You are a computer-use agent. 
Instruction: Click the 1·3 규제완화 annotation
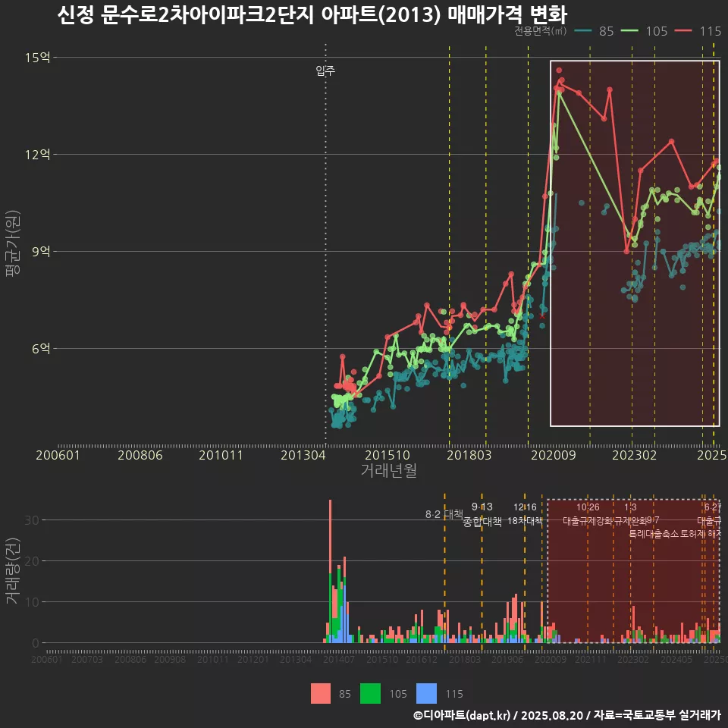click(630, 514)
